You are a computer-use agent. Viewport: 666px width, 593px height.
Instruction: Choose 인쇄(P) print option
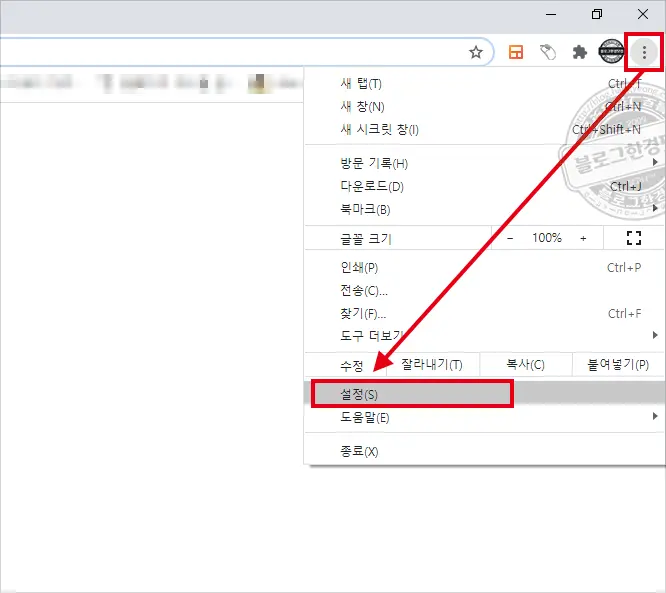(485, 268)
